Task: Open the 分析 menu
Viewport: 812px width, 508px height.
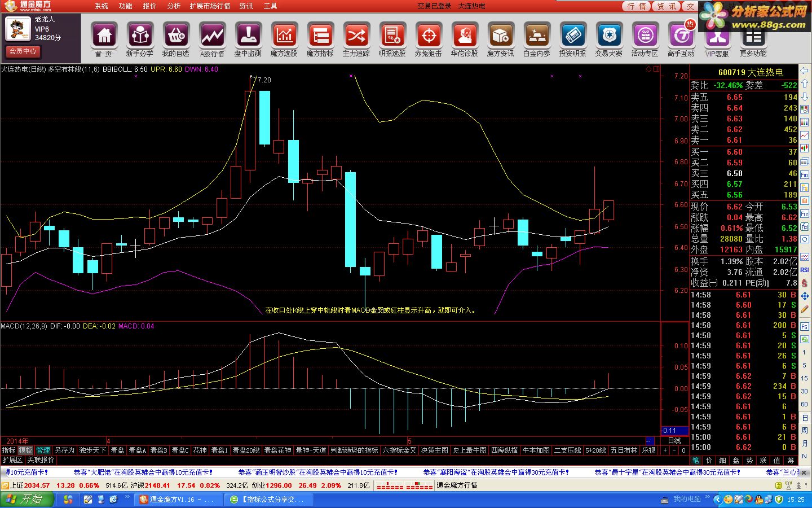Action: point(174,6)
